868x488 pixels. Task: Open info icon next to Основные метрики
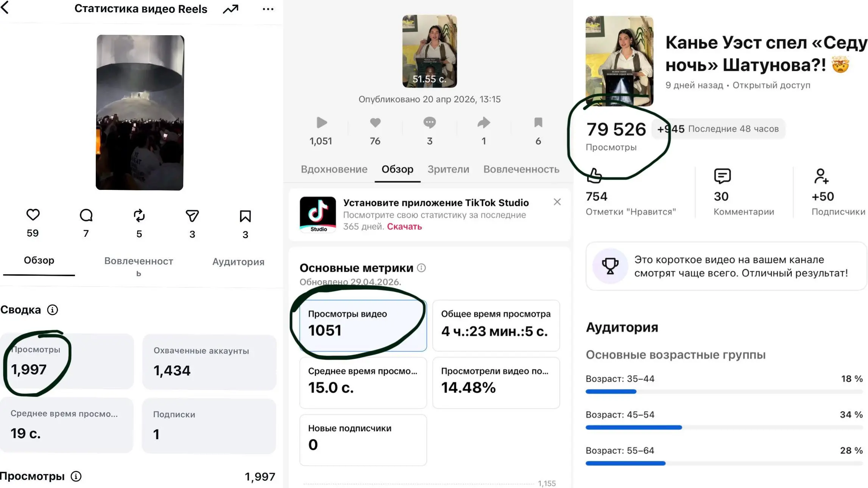click(421, 268)
